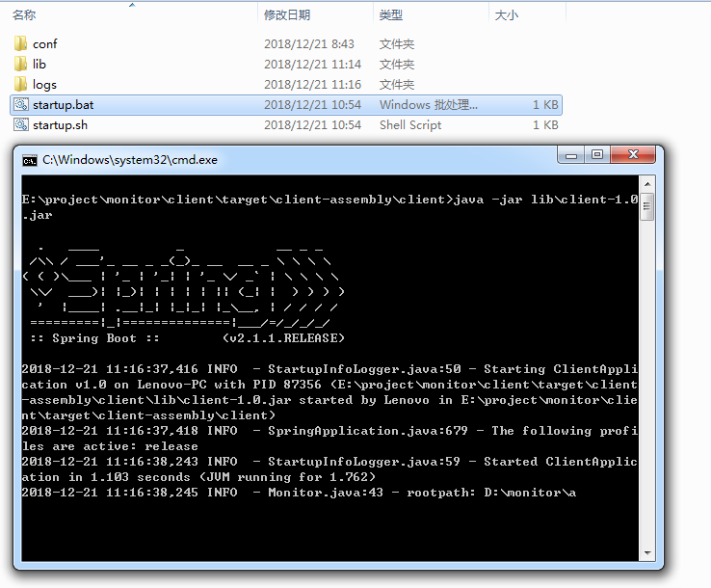Viewport: 711px width, 588px height.
Task: Click 'les are active: release' console line
Action: coord(110,446)
